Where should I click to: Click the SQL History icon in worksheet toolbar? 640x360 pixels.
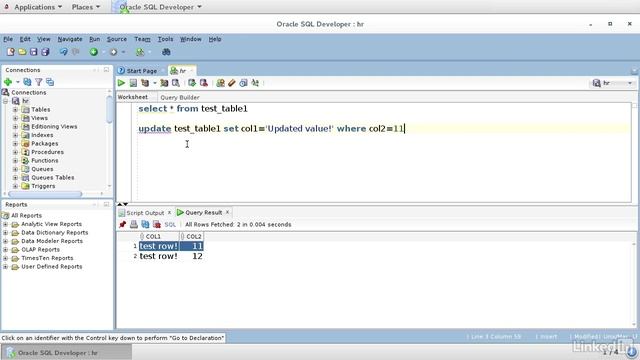243,83
